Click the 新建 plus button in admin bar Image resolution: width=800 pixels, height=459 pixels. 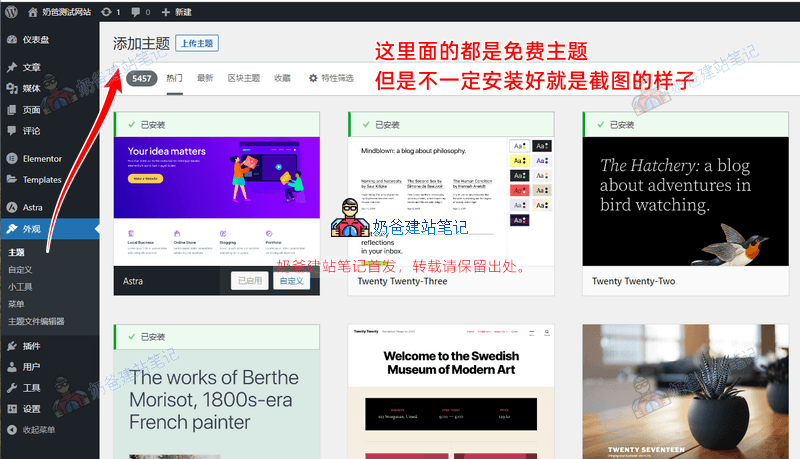pos(176,11)
